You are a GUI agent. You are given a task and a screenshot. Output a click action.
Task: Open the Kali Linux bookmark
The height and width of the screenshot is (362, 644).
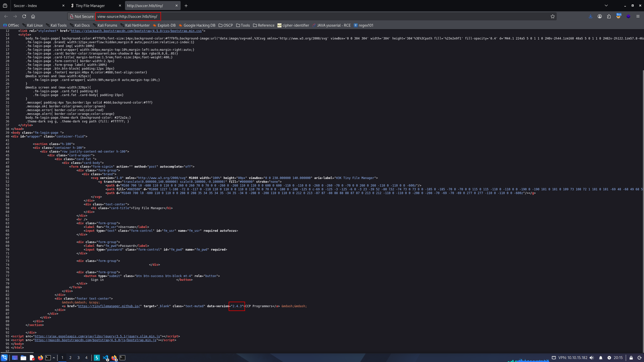pos(32,25)
